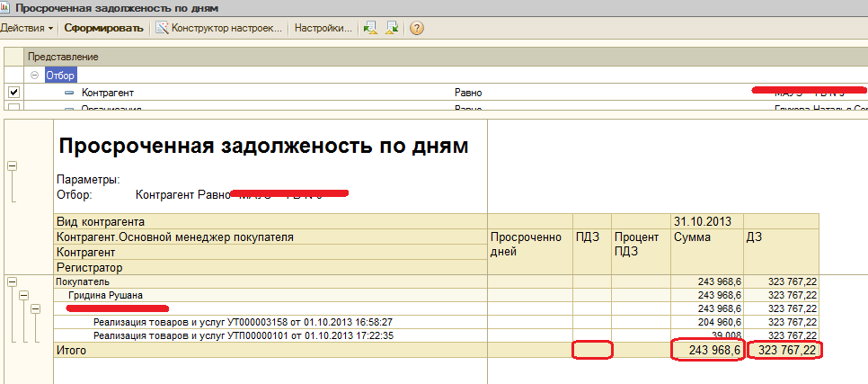The width and height of the screenshot is (868, 384).
Task: Open document Реализация товаров и услуг УТ000003158
Action: 243,322
